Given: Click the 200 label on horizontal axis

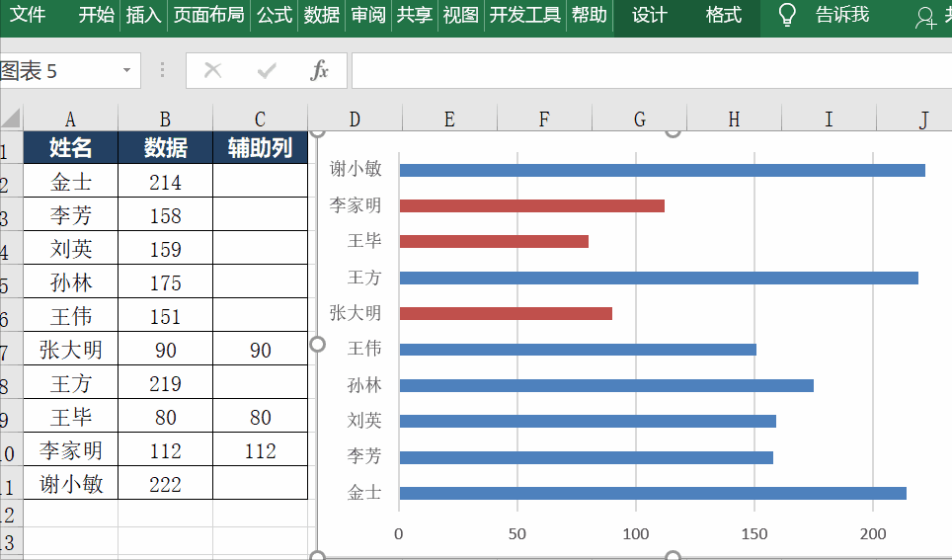Looking at the screenshot, I should pyautogui.click(x=873, y=534).
